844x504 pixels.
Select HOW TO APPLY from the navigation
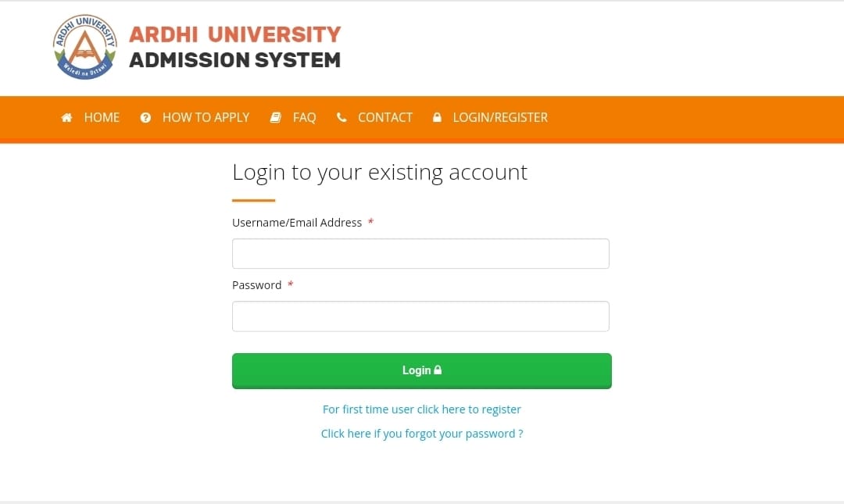pyautogui.click(x=206, y=117)
